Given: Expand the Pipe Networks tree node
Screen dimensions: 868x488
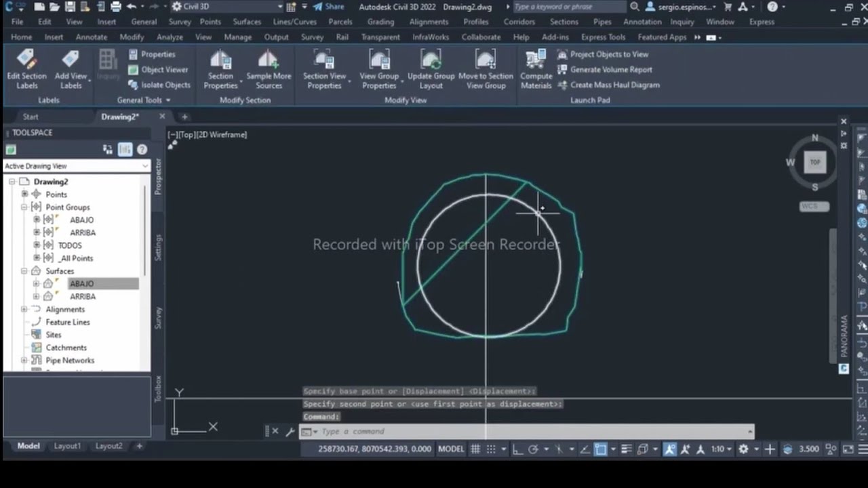Looking at the screenshot, I should 24,361.
